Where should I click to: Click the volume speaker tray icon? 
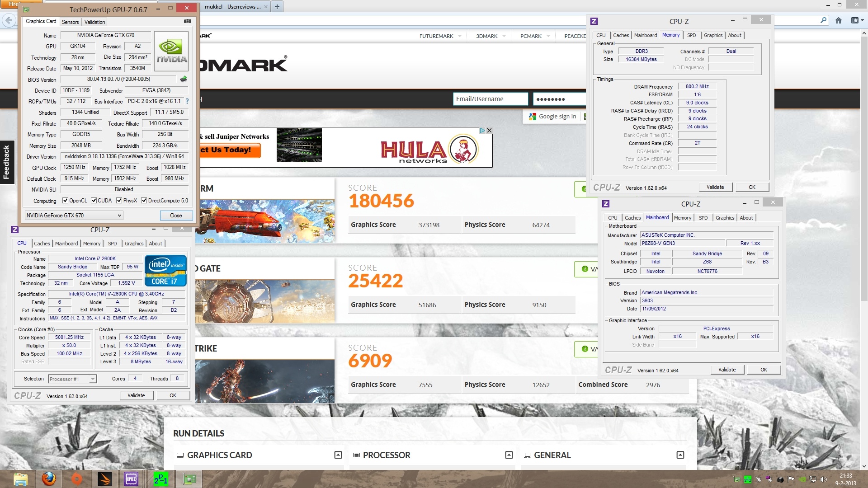(823, 479)
